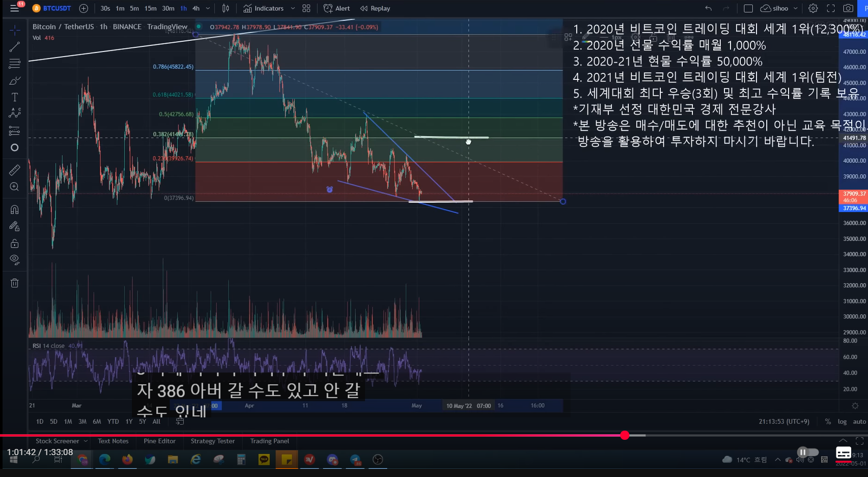This screenshot has width=868, height=477.
Task: Select the 5m timeframe
Action: coord(134,8)
